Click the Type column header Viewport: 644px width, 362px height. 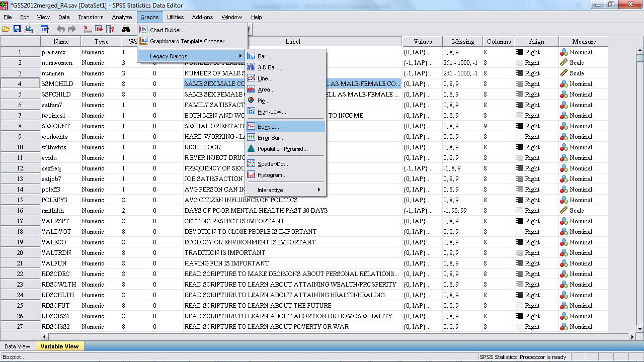tap(101, 42)
